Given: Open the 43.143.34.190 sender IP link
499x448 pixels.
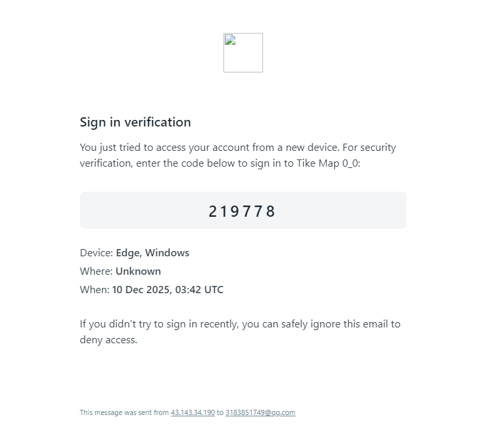Looking at the screenshot, I should [192, 413].
